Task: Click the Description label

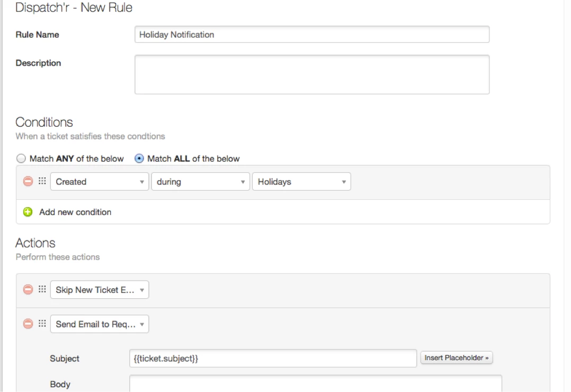Action: (x=38, y=63)
